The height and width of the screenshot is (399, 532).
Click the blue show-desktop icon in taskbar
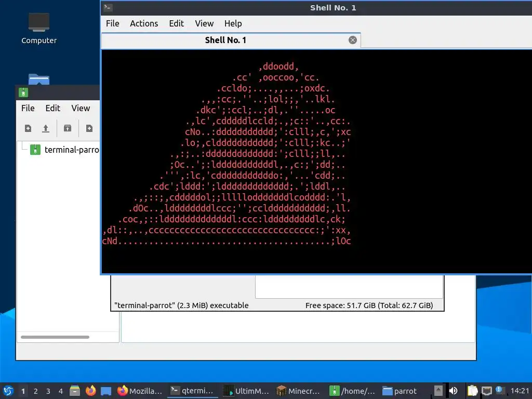pos(106,391)
